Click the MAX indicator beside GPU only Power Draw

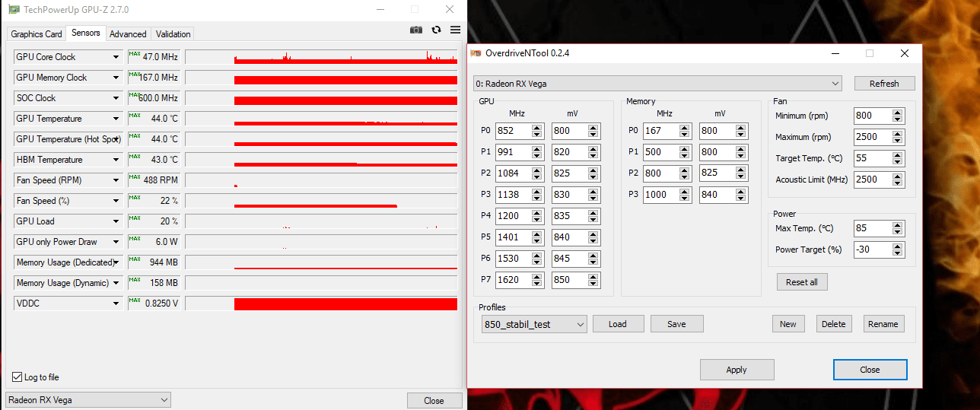pos(135,239)
